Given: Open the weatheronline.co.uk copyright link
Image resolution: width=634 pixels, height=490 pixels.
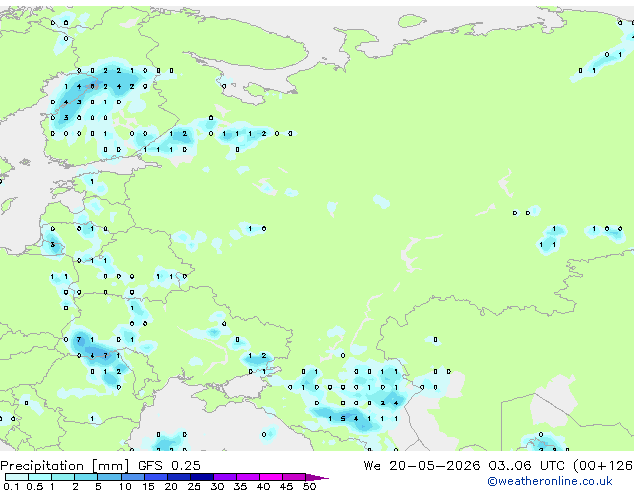Looking at the screenshot, I should (550, 481).
